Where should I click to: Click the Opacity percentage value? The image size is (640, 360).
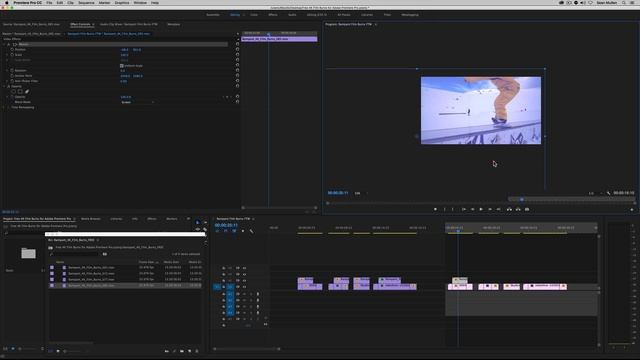click(x=125, y=97)
